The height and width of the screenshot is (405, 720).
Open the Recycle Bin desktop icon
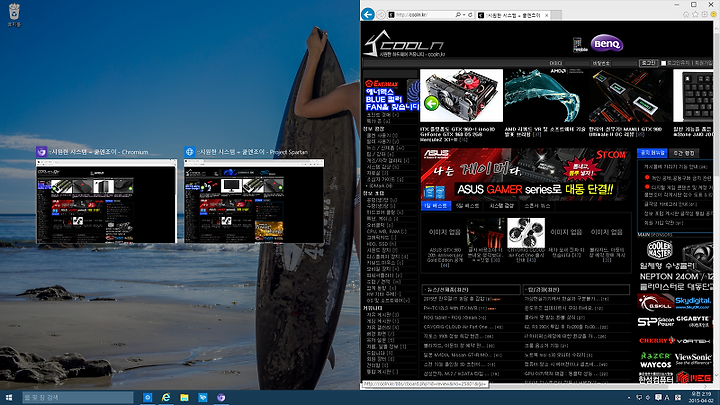[14, 15]
